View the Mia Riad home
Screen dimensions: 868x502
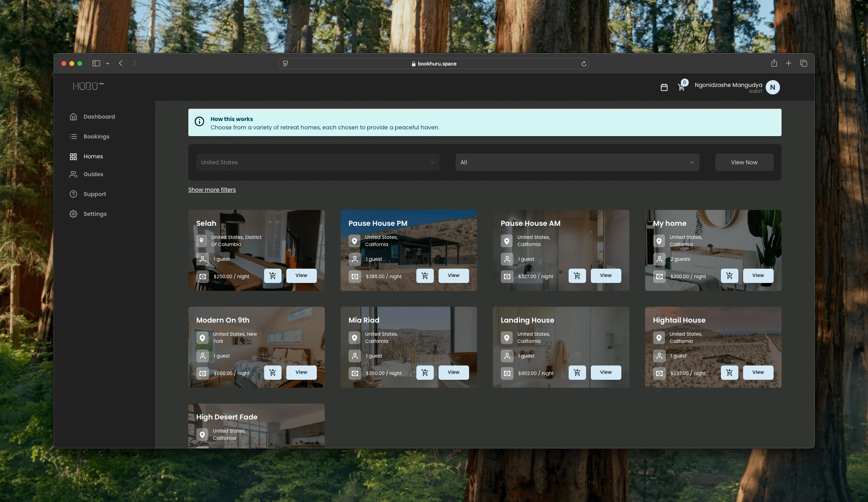(453, 372)
